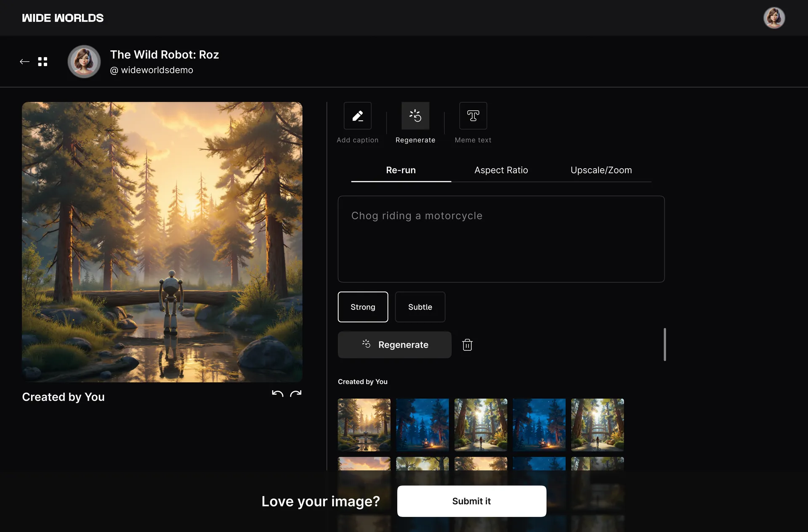
Task: Go back using the left arrow icon
Action: pos(24,62)
